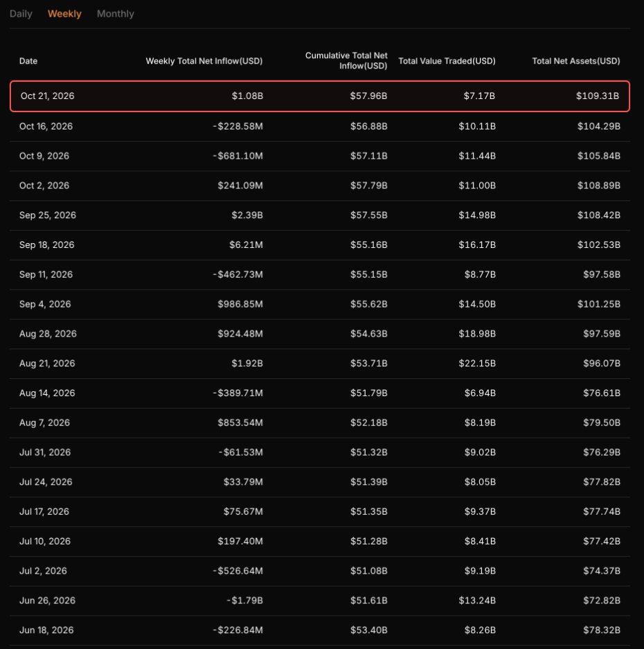Click the $33.79M inflow value
The image size is (644, 649).
click(x=243, y=482)
